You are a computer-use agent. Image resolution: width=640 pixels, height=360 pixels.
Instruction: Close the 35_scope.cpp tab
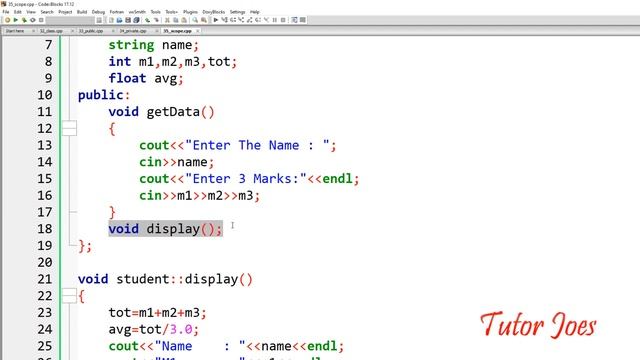198,31
